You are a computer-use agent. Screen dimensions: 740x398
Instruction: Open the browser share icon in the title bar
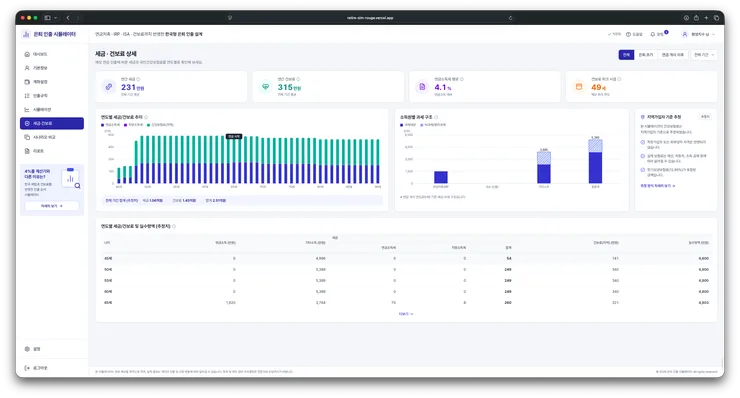point(696,17)
